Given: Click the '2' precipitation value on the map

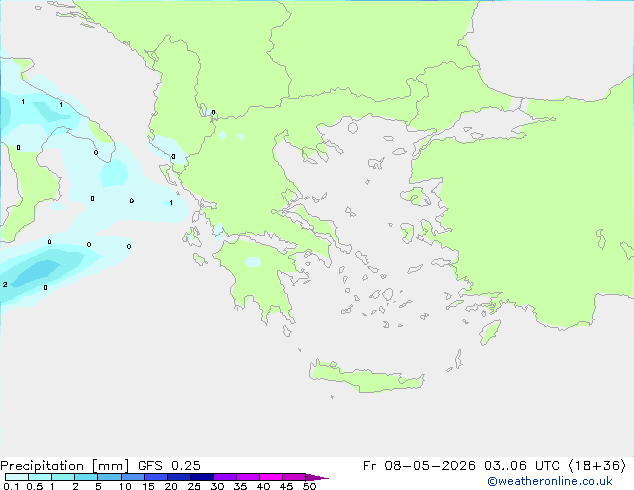Looking at the screenshot, I should (5, 285).
